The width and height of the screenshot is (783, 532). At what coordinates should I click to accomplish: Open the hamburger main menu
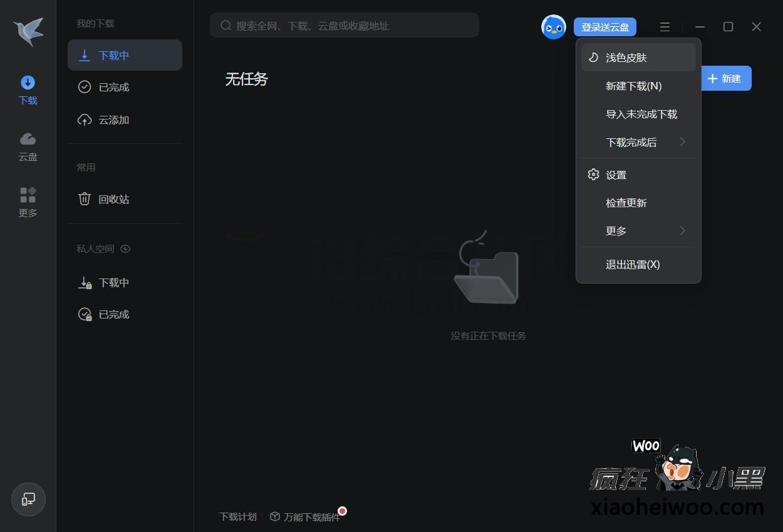(665, 27)
